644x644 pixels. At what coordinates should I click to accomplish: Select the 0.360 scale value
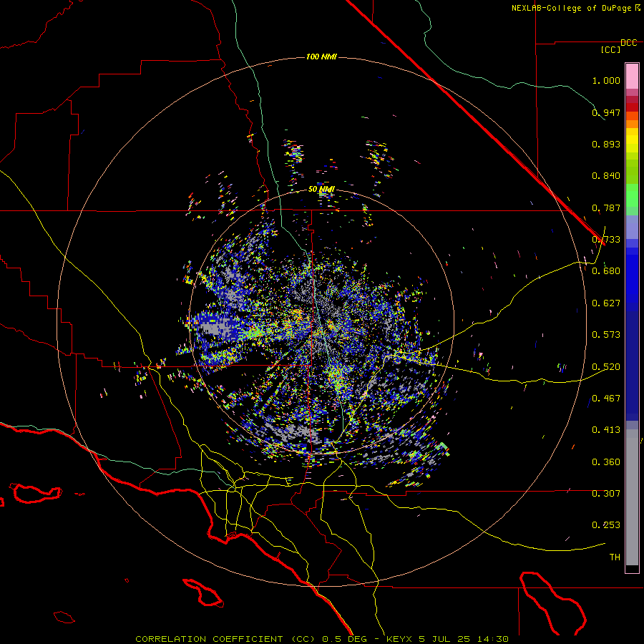(x=606, y=462)
